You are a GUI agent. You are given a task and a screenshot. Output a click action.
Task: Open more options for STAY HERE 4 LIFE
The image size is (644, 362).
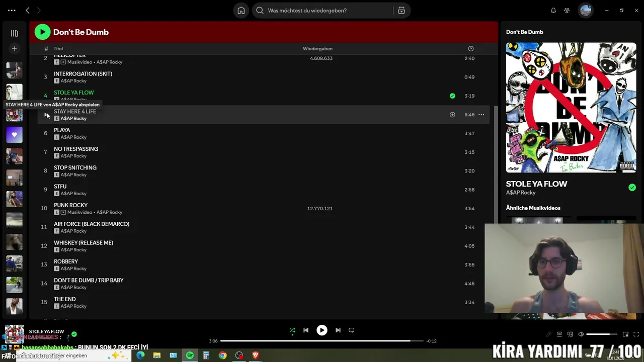click(x=481, y=115)
